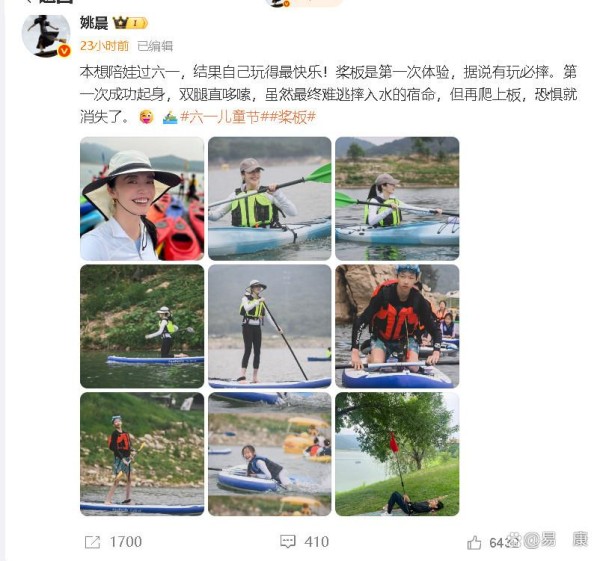The height and width of the screenshot is (561, 600).
Task: Click the 23小时前 timestamp
Action: pos(104,46)
